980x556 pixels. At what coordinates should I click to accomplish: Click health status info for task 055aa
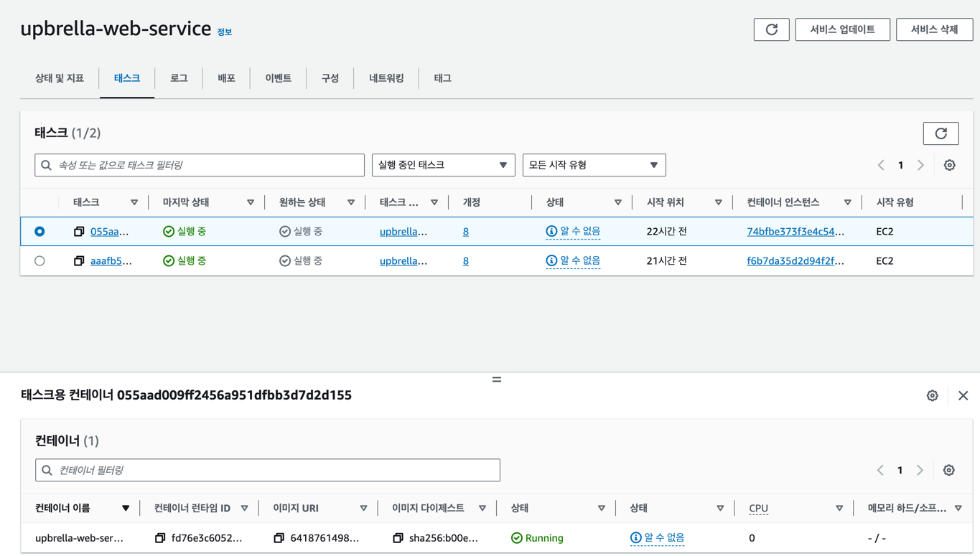point(573,232)
